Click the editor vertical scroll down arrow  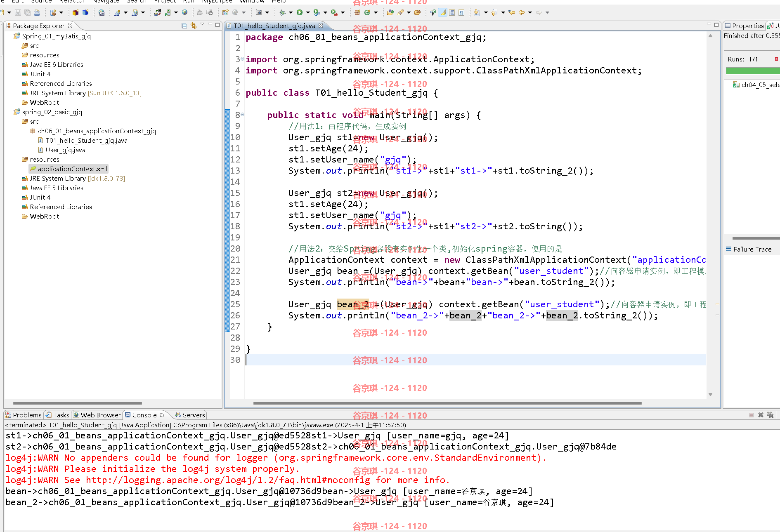click(x=710, y=395)
